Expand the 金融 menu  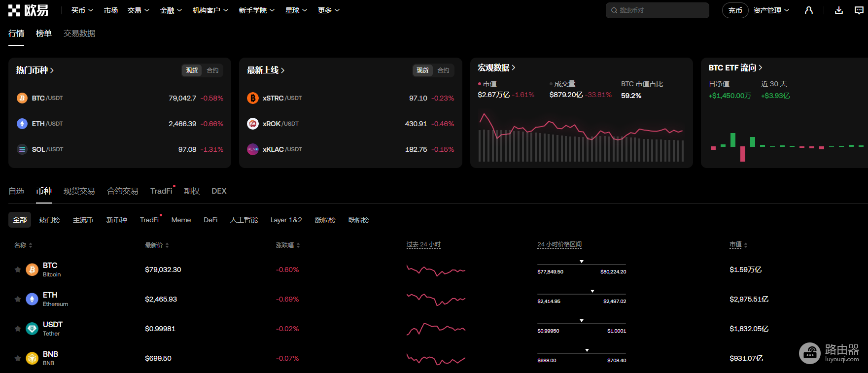(171, 10)
